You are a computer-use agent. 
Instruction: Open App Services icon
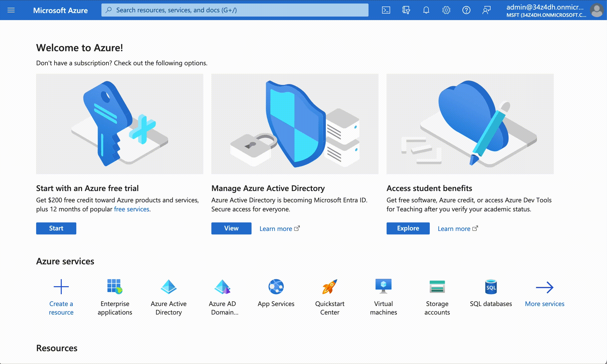(276, 286)
